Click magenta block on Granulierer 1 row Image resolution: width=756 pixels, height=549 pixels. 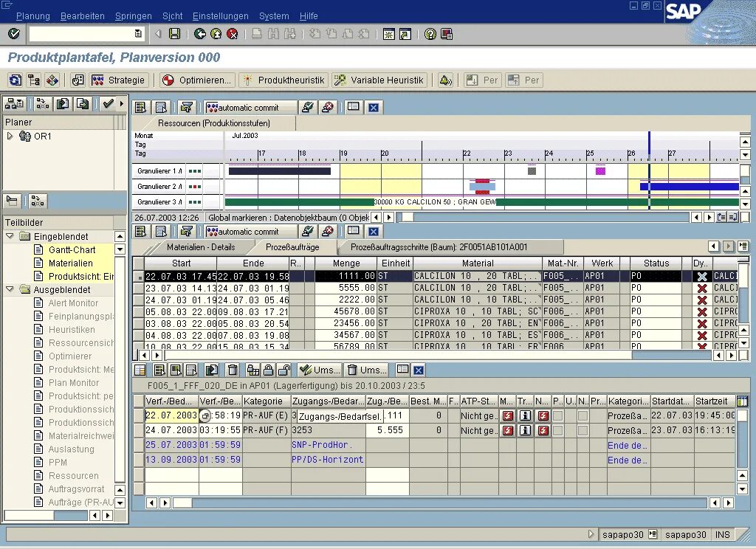click(x=600, y=170)
